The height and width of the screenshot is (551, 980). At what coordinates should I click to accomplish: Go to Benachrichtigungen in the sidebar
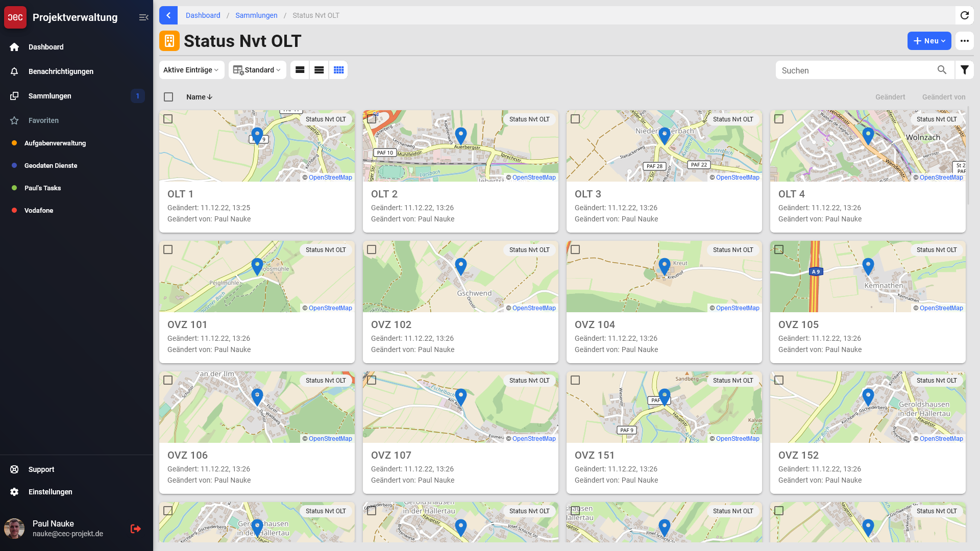click(61, 71)
